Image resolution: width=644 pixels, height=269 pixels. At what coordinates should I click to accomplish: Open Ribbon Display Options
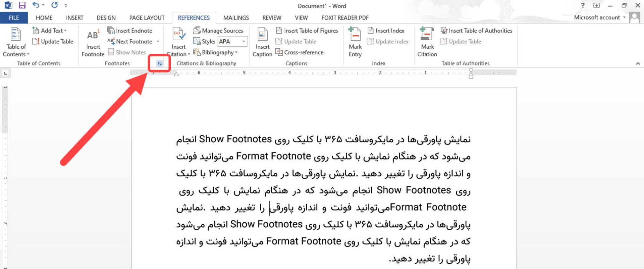click(596, 5)
